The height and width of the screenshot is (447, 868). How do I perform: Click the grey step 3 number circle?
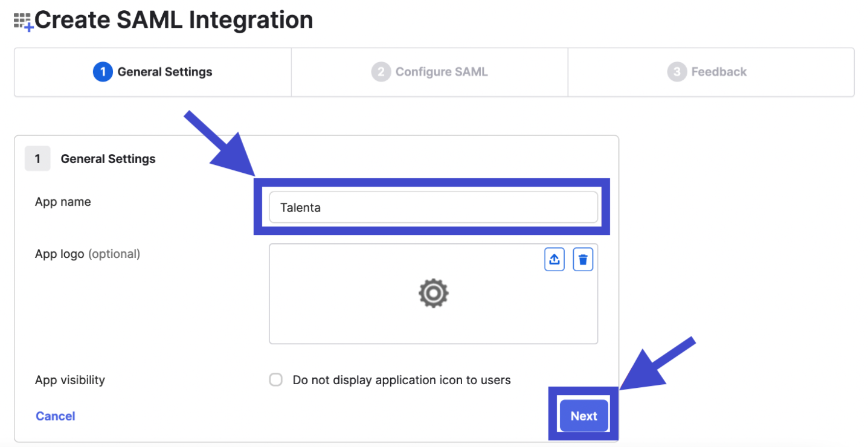pyautogui.click(x=677, y=72)
